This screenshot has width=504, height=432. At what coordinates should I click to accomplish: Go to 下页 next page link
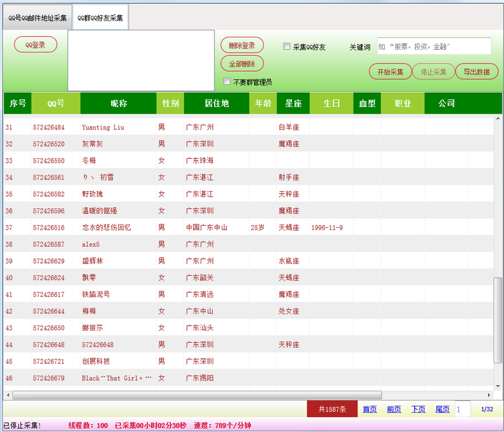click(x=418, y=409)
